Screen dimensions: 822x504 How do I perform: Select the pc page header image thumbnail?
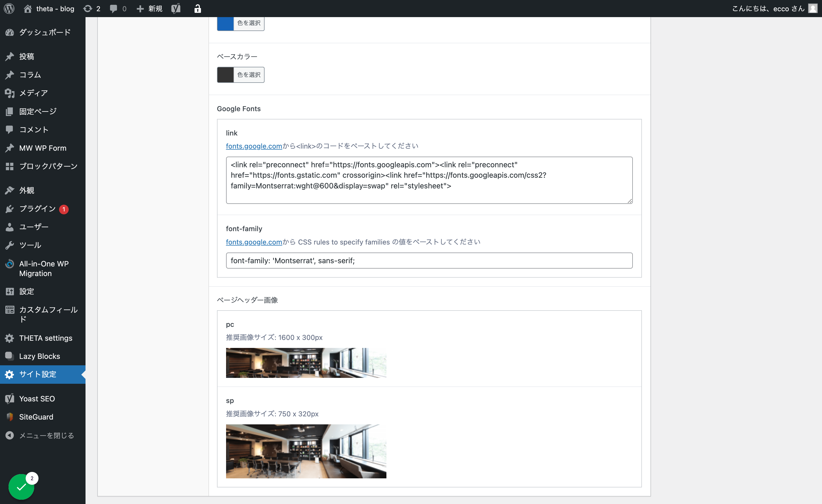(306, 363)
